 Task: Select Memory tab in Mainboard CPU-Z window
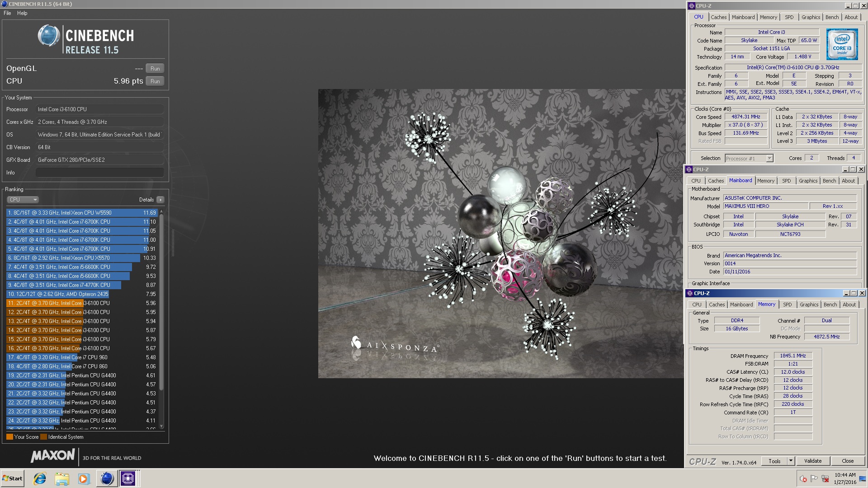[x=766, y=181]
